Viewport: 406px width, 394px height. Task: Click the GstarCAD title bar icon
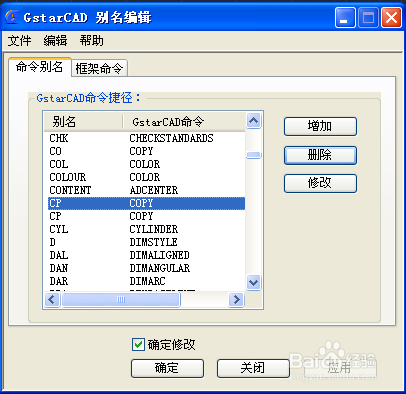click(x=12, y=17)
